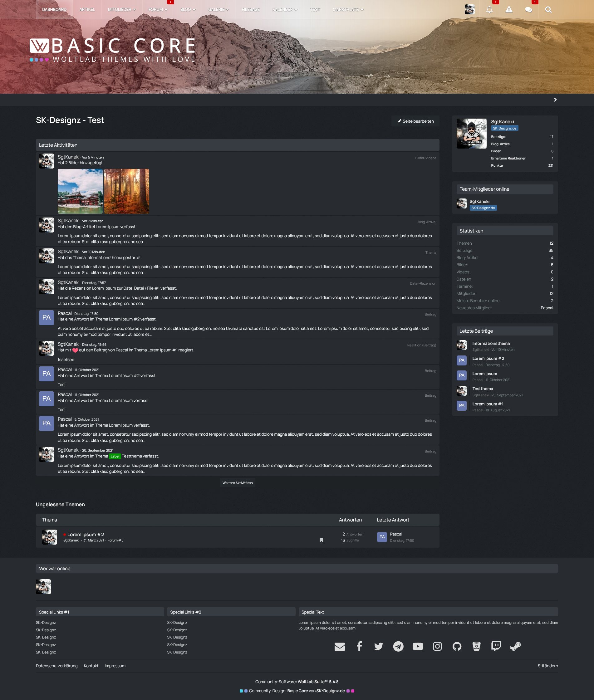Screen dimensions: 594x700
Task: Click the Bitbucket footer icon
Action: tap(476, 646)
